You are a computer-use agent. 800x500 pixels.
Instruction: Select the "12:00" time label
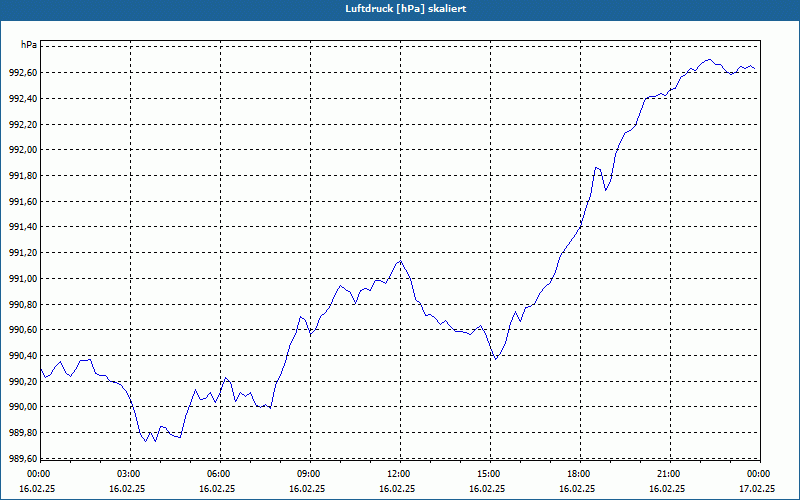pos(400,474)
